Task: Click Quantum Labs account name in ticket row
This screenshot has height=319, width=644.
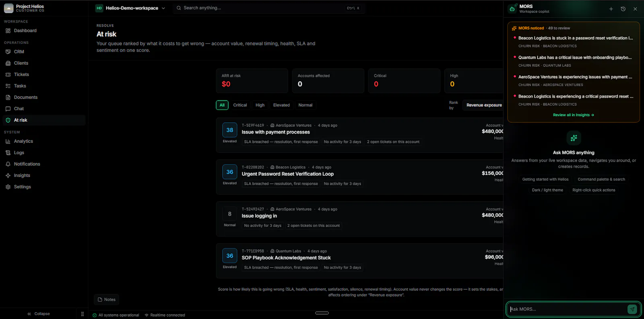Action: [288, 251]
